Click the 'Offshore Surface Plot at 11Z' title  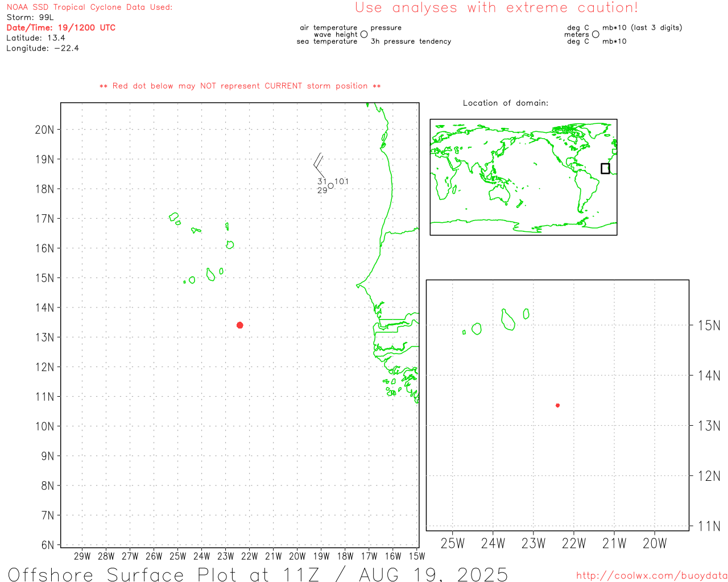coord(164,574)
